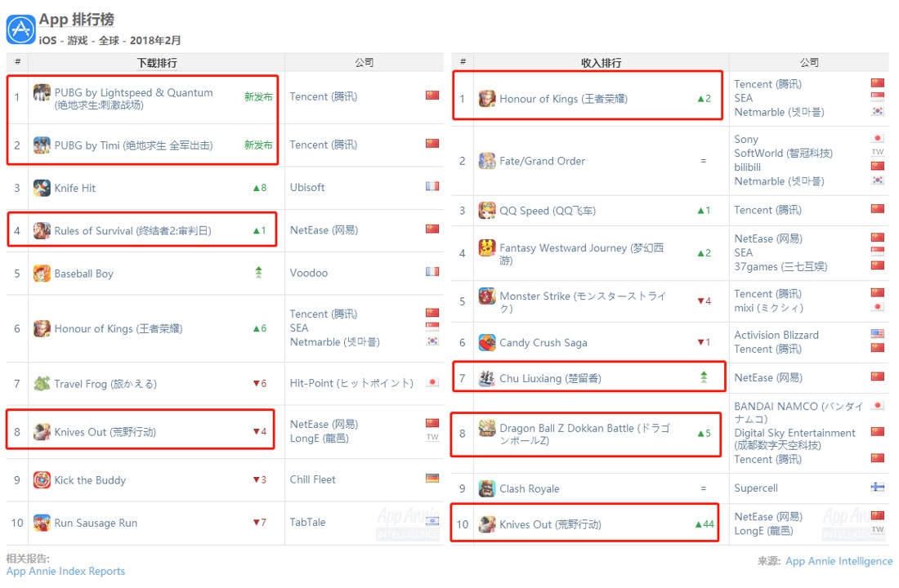Click the flag beside Voodoo

[x=432, y=272]
